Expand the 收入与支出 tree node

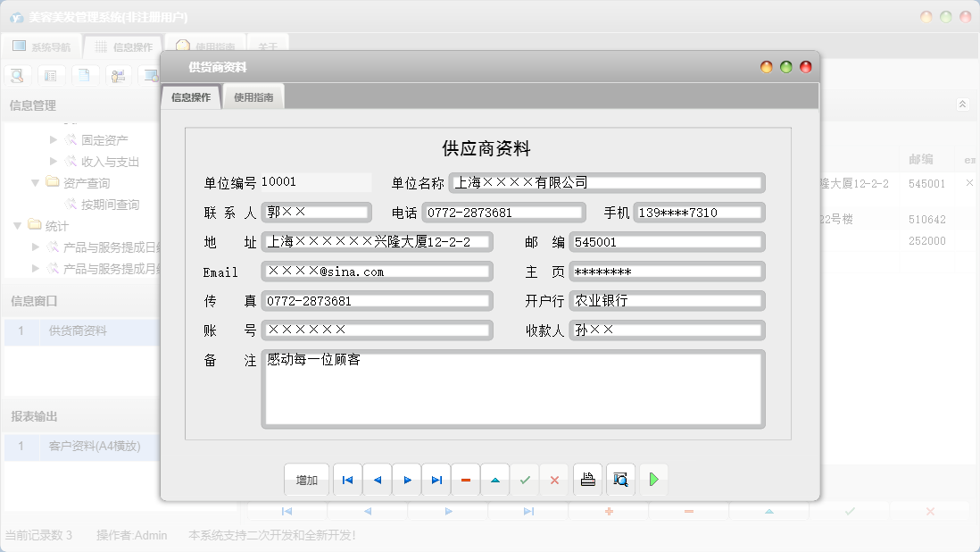pos(54,162)
